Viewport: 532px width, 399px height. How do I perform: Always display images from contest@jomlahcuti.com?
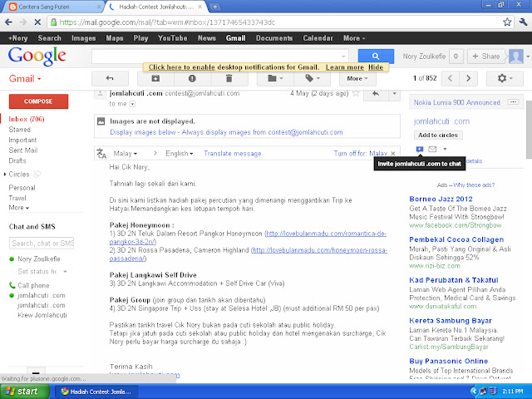pos(263,132)
